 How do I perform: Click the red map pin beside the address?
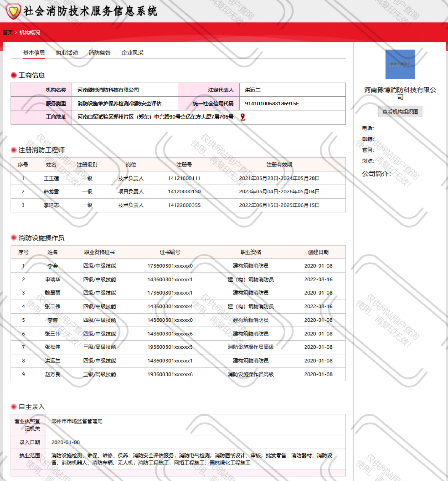click(243, 117)
